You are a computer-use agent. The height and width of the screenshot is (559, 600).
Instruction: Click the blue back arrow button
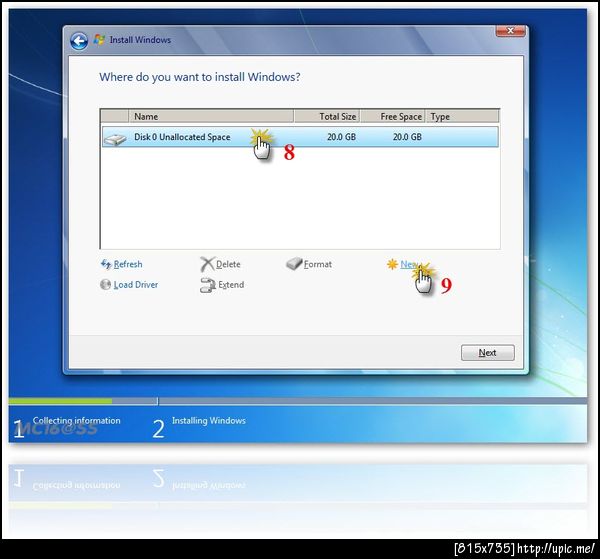[79, 41]
